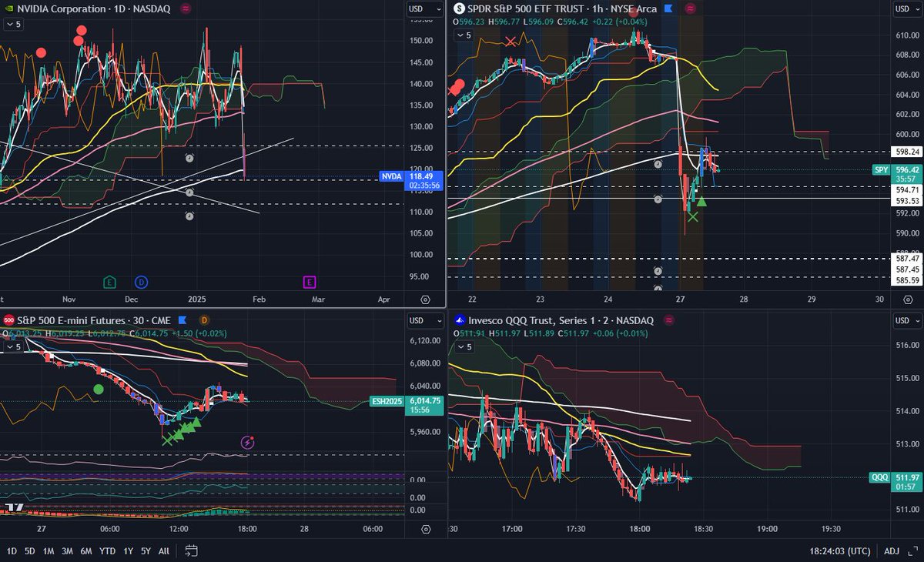Click the green X signal on SPY chart
This screenshot has width=924, height=562.
[693, 217]
